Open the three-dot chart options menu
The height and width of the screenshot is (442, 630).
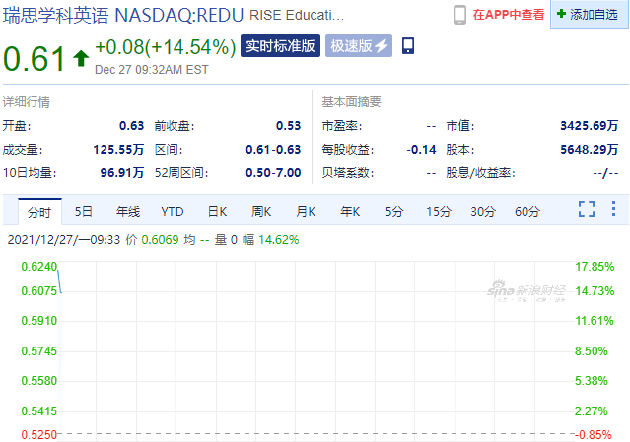coord(613,209)
